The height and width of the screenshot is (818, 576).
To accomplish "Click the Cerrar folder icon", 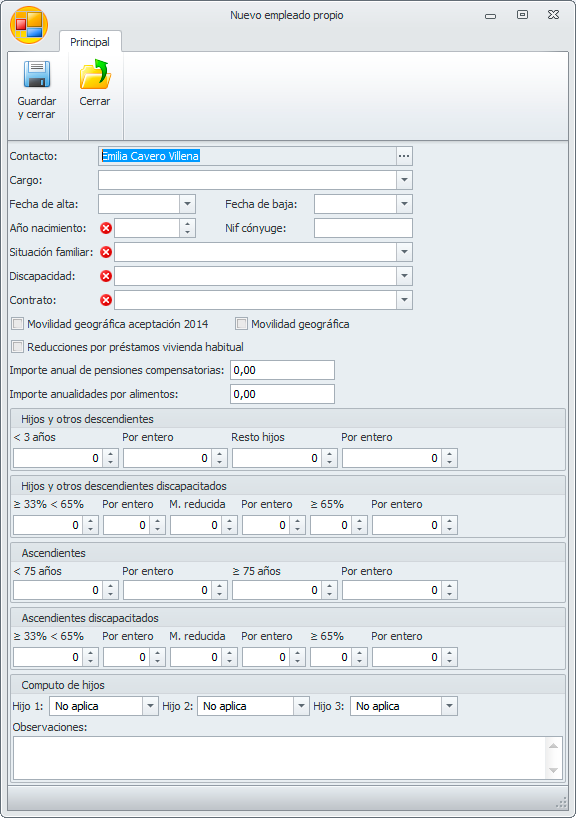I will (95, 74).
